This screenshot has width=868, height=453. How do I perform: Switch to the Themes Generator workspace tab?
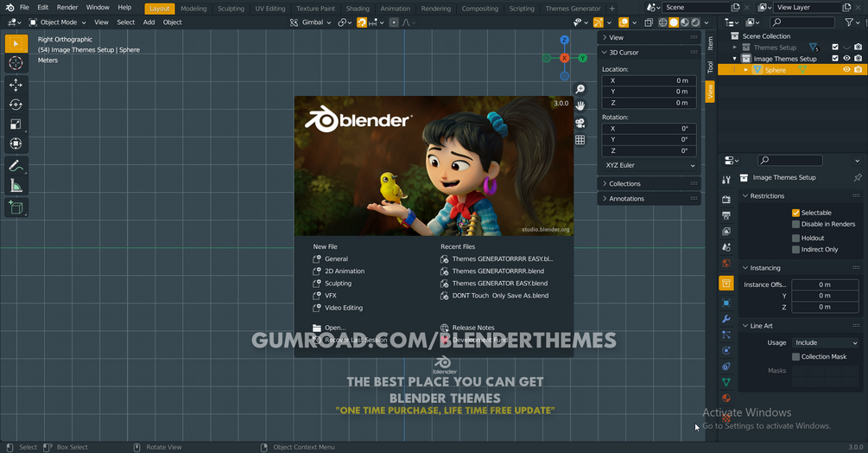pos(573,9)
